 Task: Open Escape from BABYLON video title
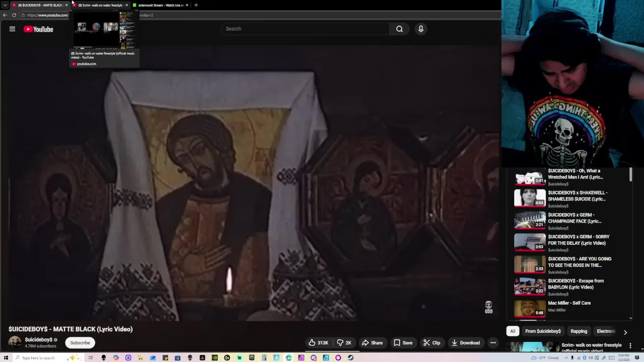(576, 284)
